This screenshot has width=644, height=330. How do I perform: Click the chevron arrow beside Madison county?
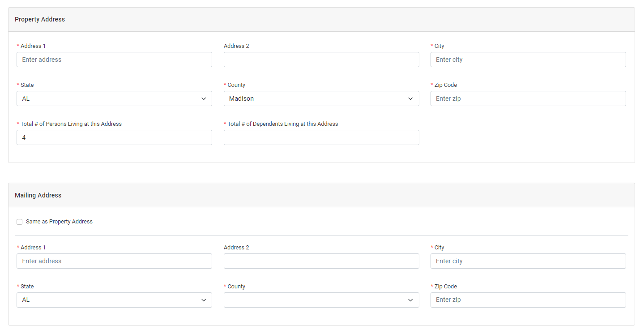point(410,99)
